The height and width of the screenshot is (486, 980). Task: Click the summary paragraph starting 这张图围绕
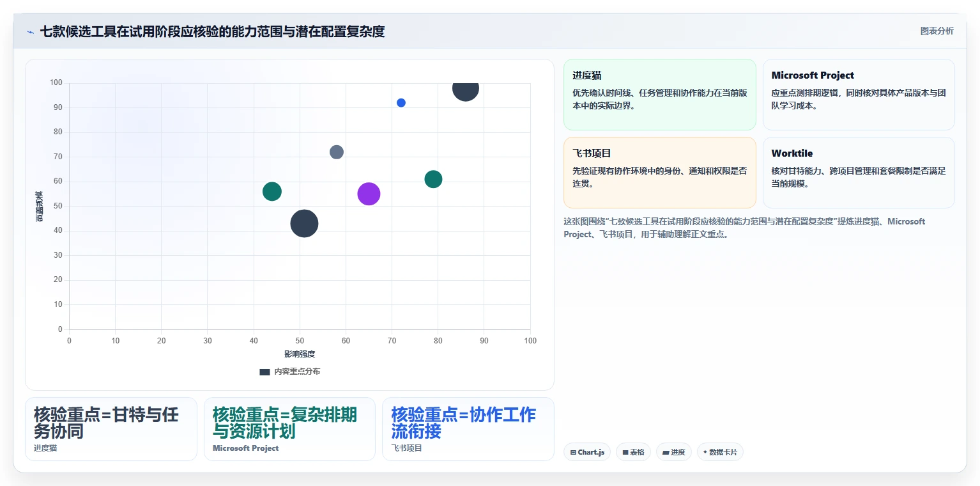[x=744, y=228]
